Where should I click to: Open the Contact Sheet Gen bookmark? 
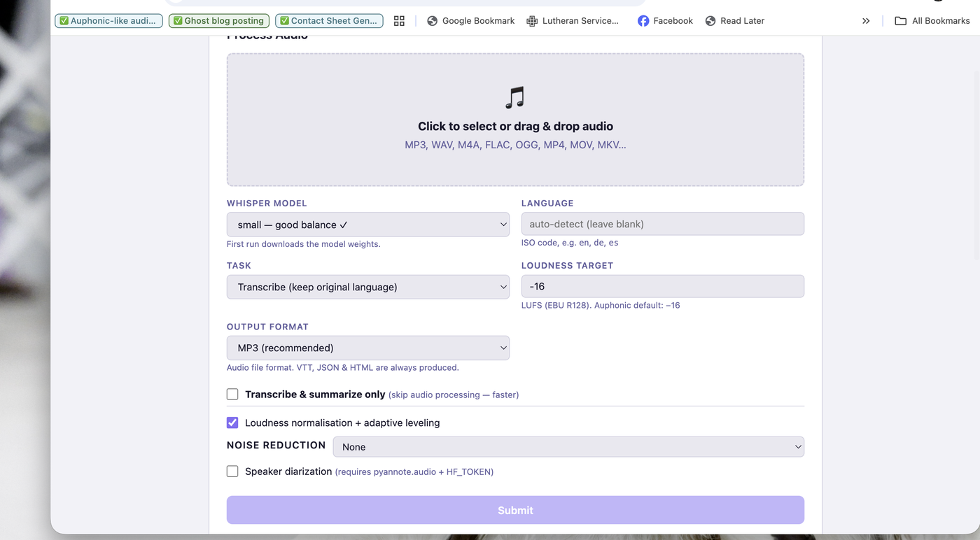[329, 21]
